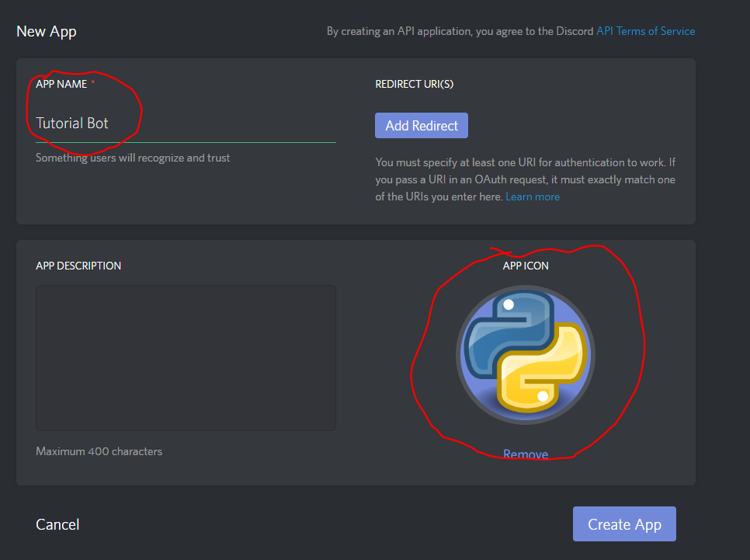Viewport: 750px width, 560px height.
Task: Click the APP DESCRIPTION label
Action: [78, 266]
